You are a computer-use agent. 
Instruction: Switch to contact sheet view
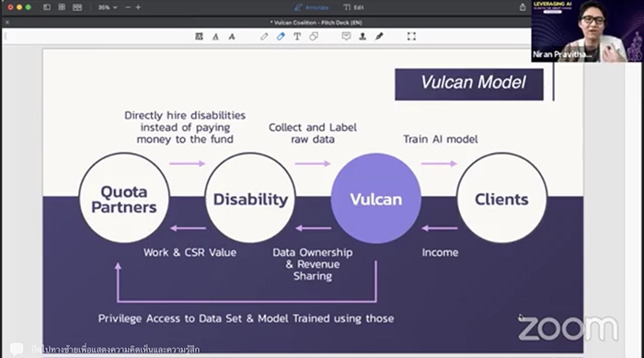(77, 7)
